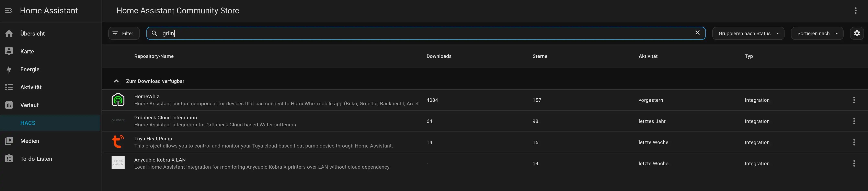Screen dimensions: 868x191
Task: Click Anycubic Kobra X LAN placeholder icon
Action: click(118, 163)
